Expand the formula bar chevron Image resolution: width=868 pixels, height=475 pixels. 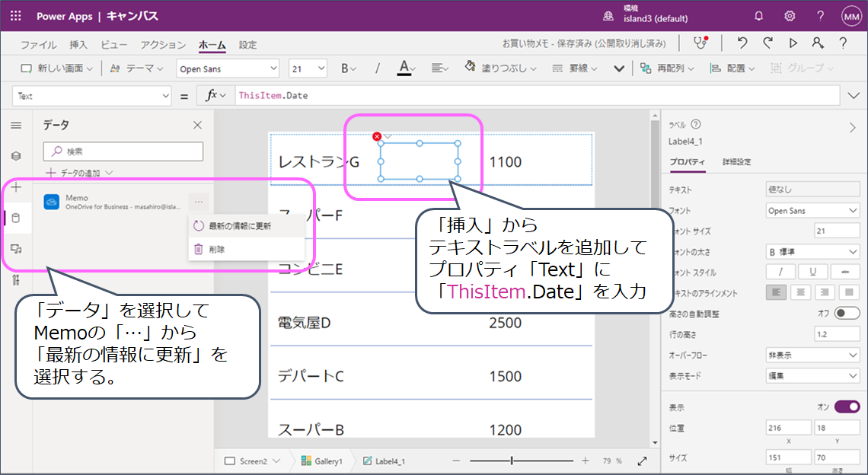click(x=853, y=96)
